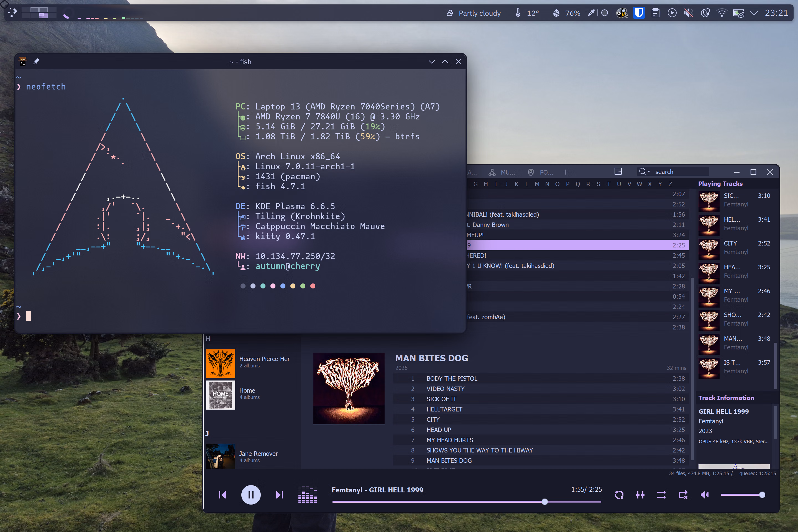Open the spectrum visualizer icon
Screen dimensions: 798x532
pyautogui.click(x=307, y=495)
